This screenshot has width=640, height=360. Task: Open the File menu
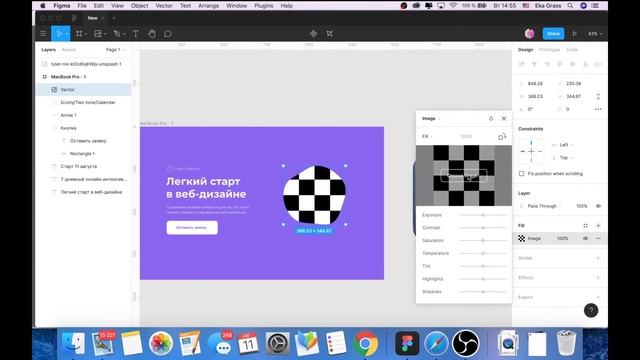click(x=82, y=6)
